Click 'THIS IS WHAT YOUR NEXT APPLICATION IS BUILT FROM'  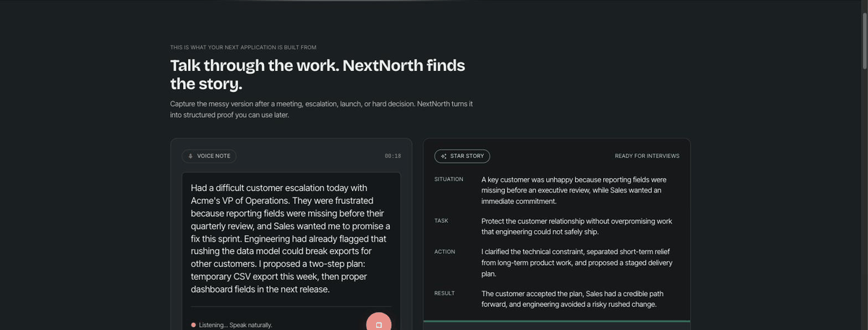click(243, 47)
